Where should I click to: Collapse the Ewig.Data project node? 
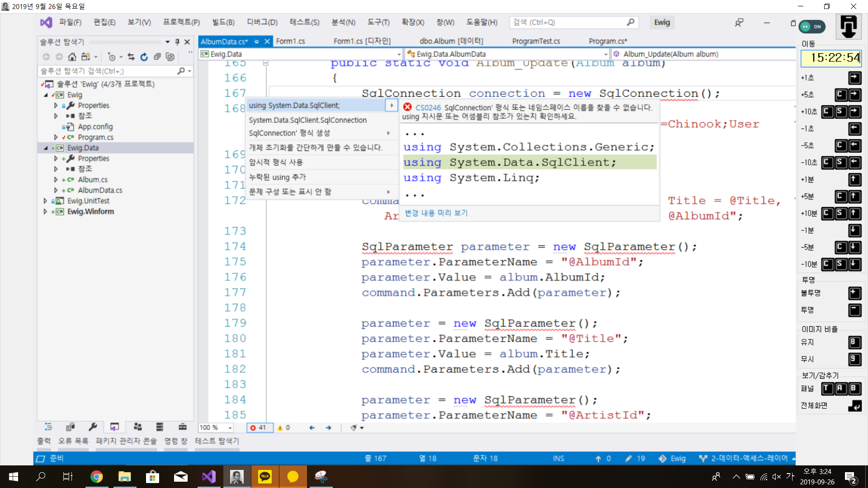pyautogui.click(x=46, y=148)
